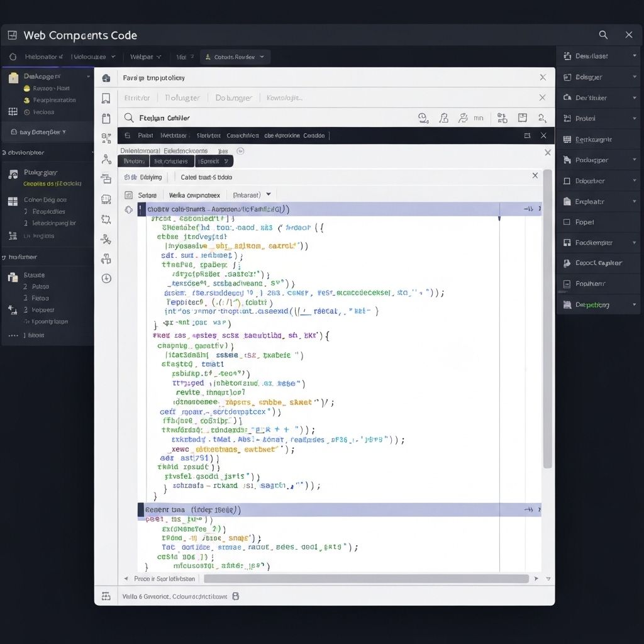The width and height of the screenshot is (644, 644).
Task: Click the cloud icon beside Favalp header
Action: coord(106,78)
